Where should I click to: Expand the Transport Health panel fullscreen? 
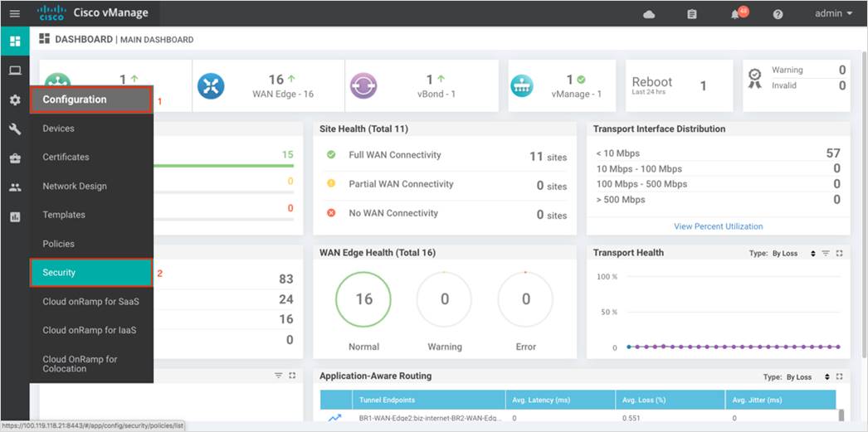(x=839, y=254)
